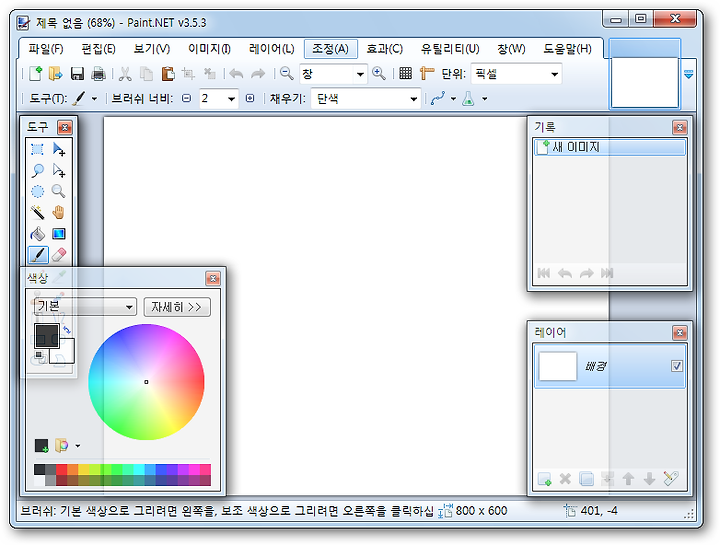Open the 보기(V) menu
Screen dimensions: 720x545
[x=152, y=49]
